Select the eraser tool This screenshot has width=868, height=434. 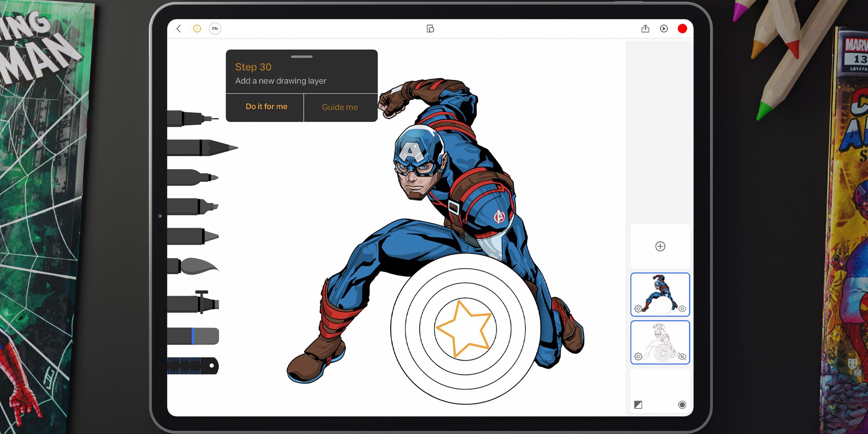(193, 336)
